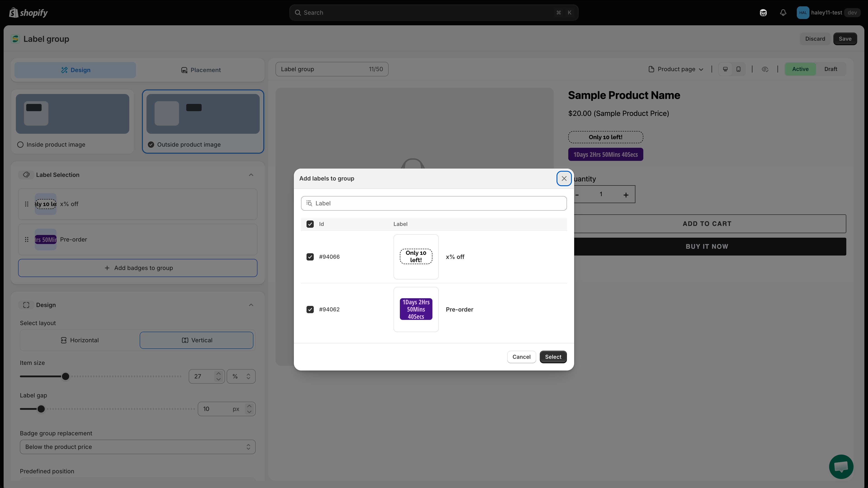Uncheck label #94066 checkbox
The width and height of the screenshot is (868, 488).
[x=310, y=257]
